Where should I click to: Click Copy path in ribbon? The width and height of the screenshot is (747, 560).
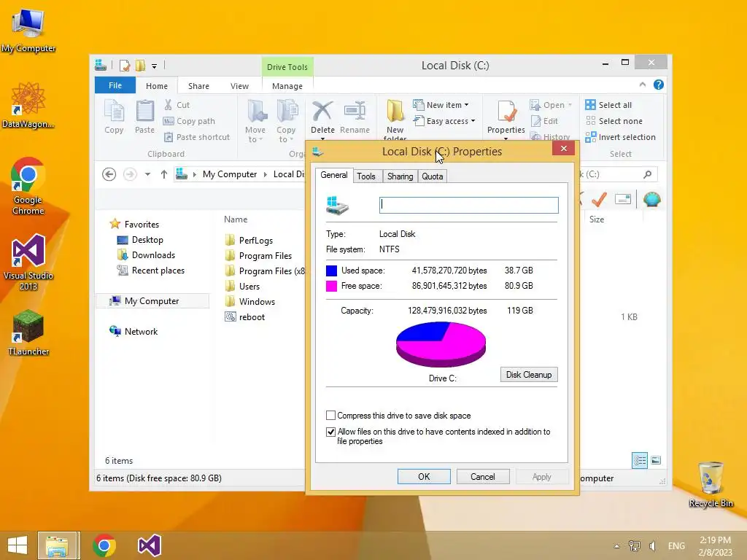(189, 121)
